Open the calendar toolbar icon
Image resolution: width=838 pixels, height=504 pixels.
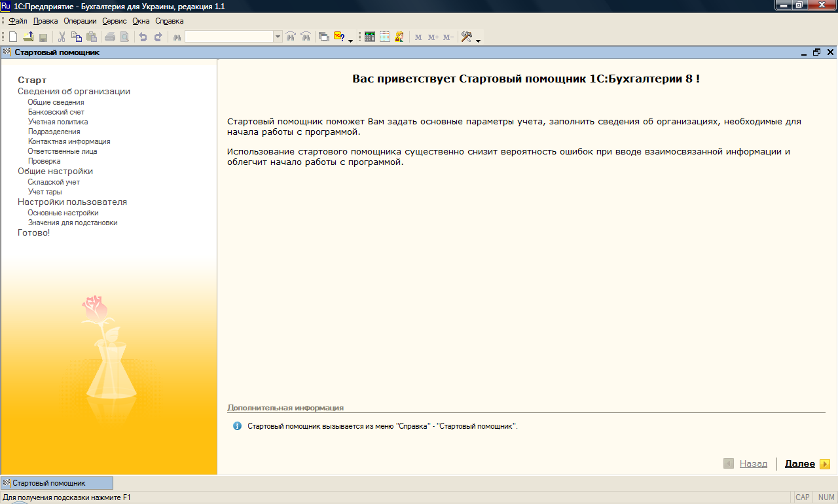click(x=385, y=37)
